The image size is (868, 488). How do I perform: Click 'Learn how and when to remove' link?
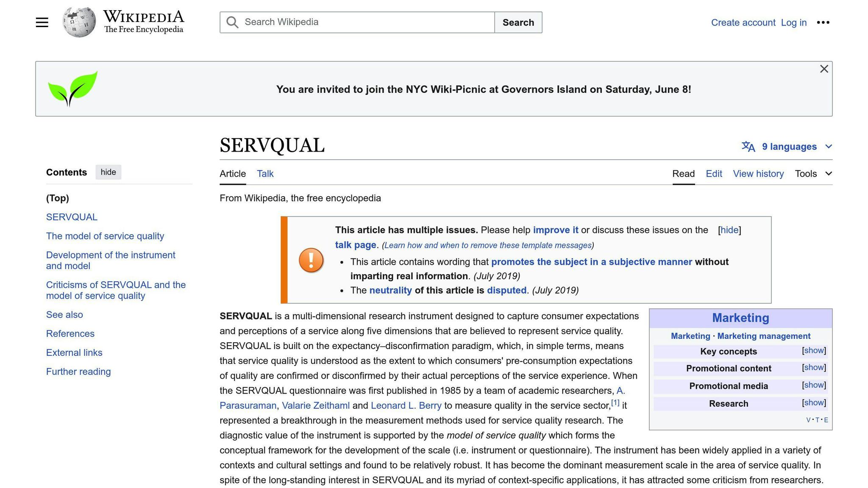click(488, 245)
